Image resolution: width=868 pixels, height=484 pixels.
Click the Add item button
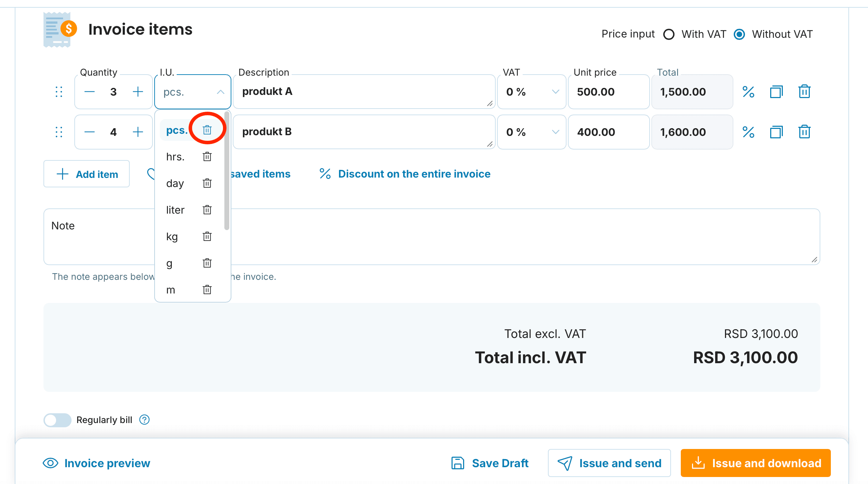click(87, 174)
